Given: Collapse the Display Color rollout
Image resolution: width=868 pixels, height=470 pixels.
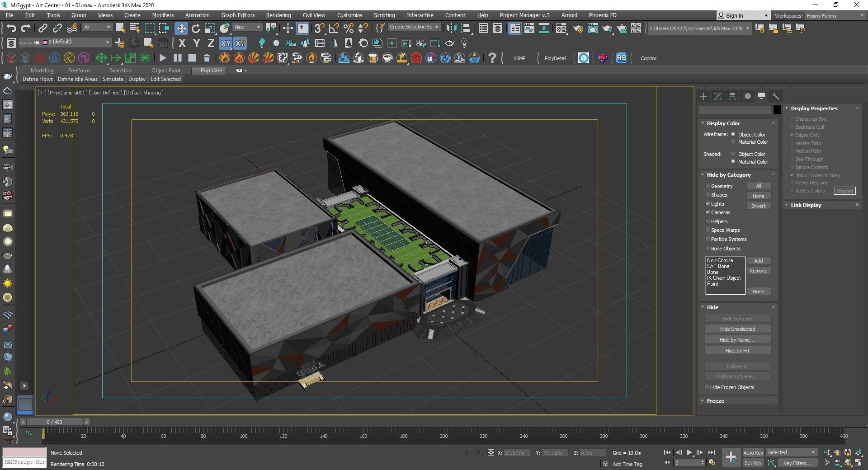Looking at the screenshot, I should [723, 123].
